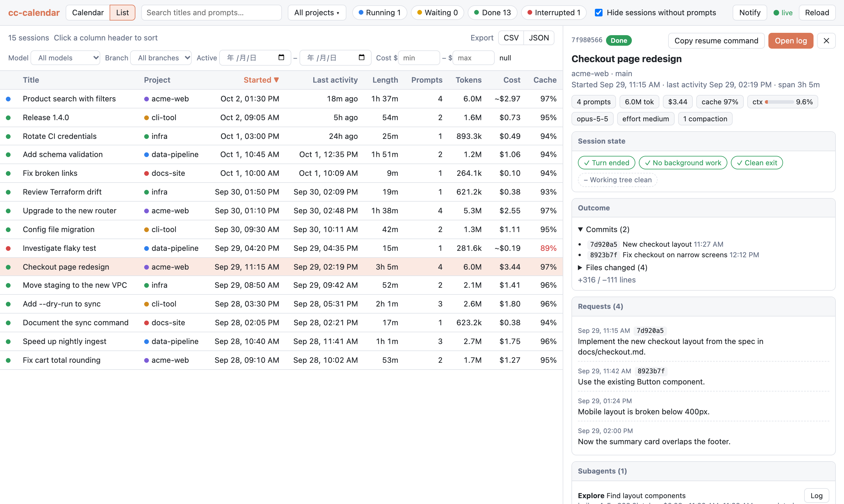
Task: Click the ctx usage progress bar
Action: pyautogui.click(x=779, y=102)
